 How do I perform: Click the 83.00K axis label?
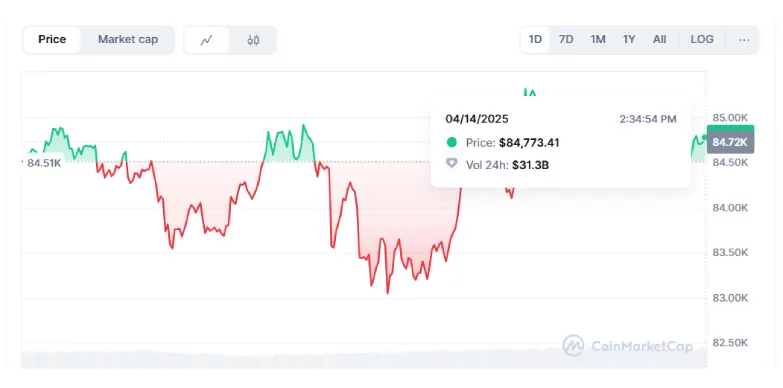point(730,298)
